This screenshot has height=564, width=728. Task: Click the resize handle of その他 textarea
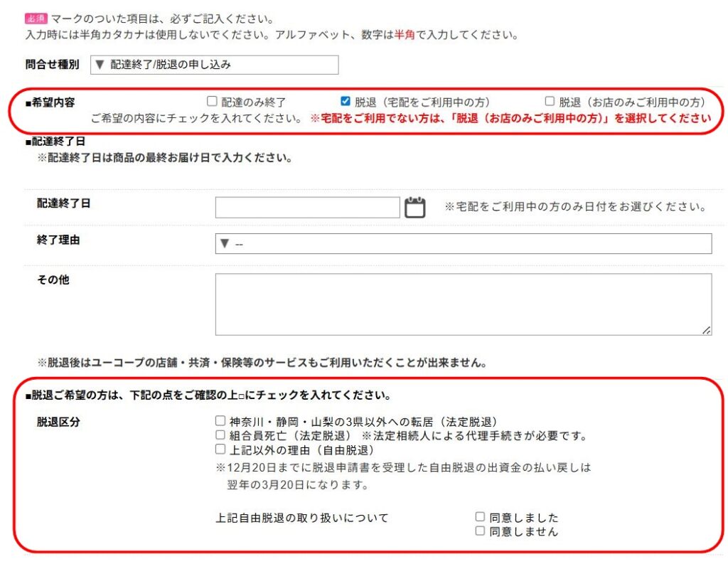pos(706,329)
